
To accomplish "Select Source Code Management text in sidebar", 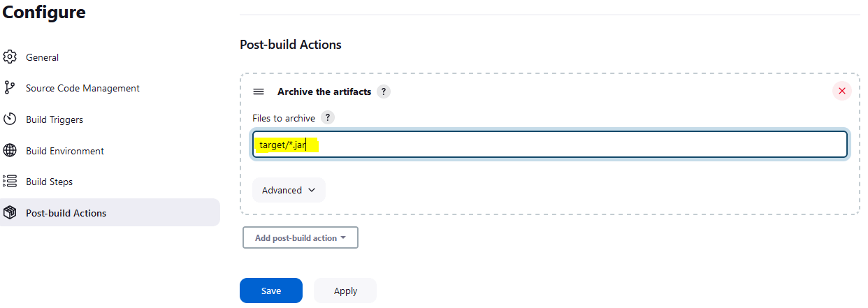I will point(82,88).
